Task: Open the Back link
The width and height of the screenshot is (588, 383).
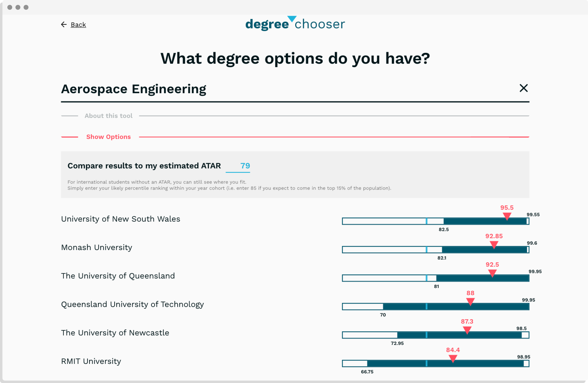Action: pyautogui.click(x=78, y=25)
